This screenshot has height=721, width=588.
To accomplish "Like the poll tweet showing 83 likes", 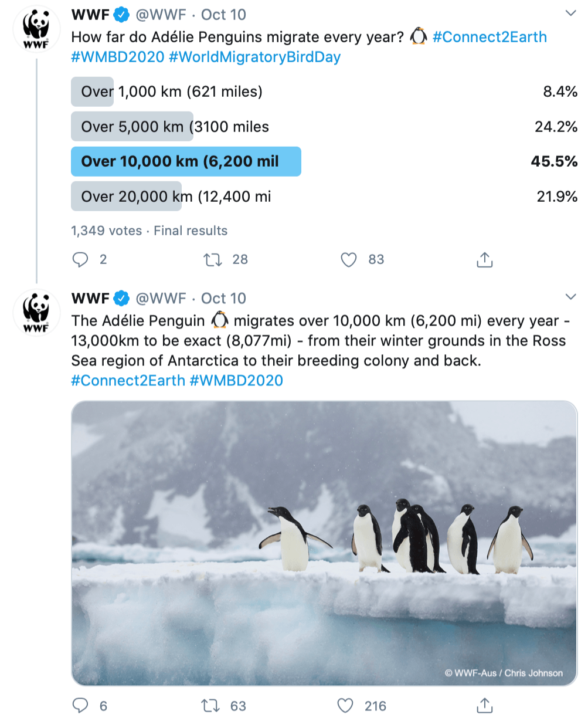I will 349,259.
